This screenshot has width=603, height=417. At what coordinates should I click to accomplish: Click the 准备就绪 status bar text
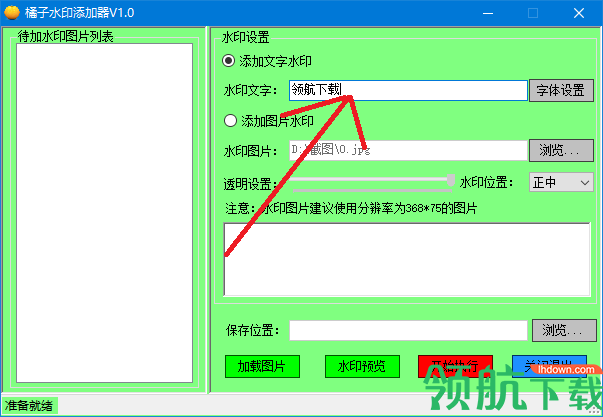(29, 405)
